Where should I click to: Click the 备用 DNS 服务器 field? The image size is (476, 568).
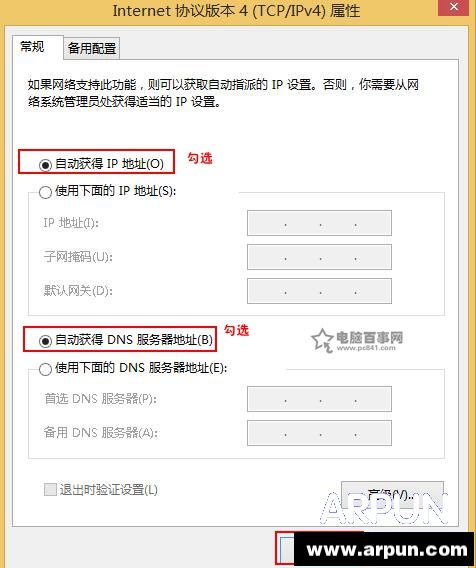[x=319, y=433]
